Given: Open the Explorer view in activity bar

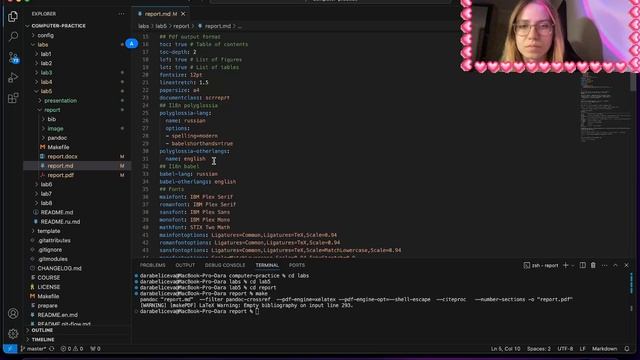Looking at the screenshot, I should tap(13, 16).
